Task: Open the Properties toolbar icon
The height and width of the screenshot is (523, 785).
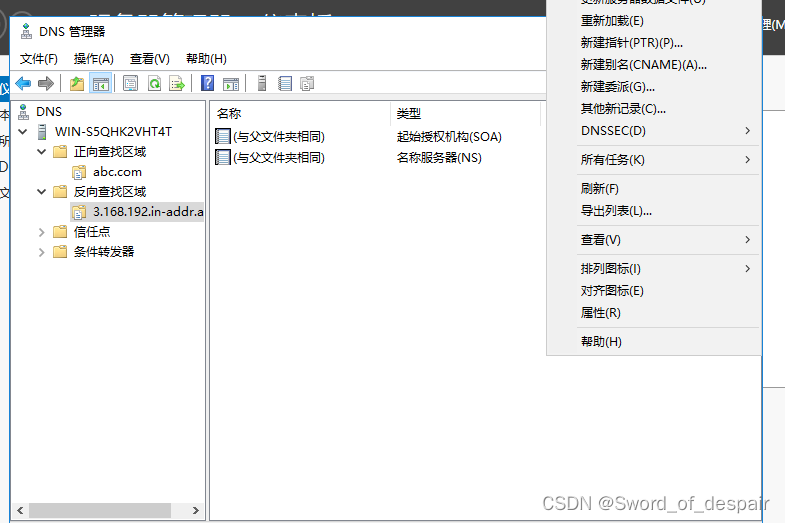Action: pos(130,84)
